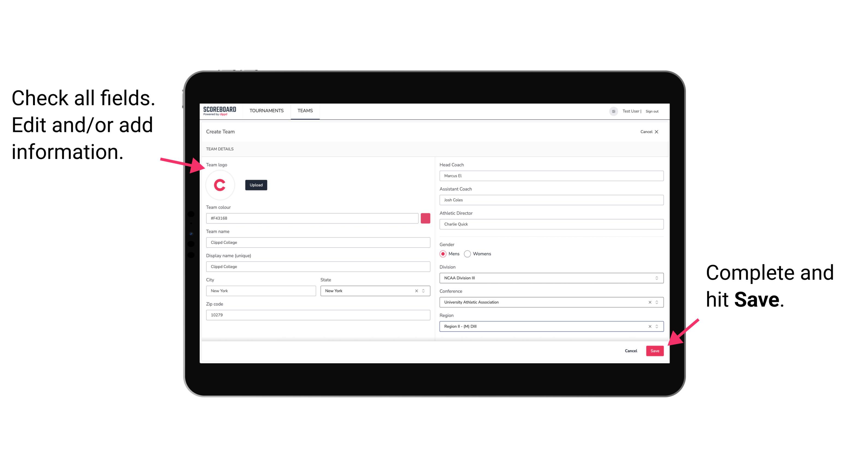The height and width of the screenshot is (467, 868).
Task: Click the Upload team logo icon
Action: (x=256, y=185)
